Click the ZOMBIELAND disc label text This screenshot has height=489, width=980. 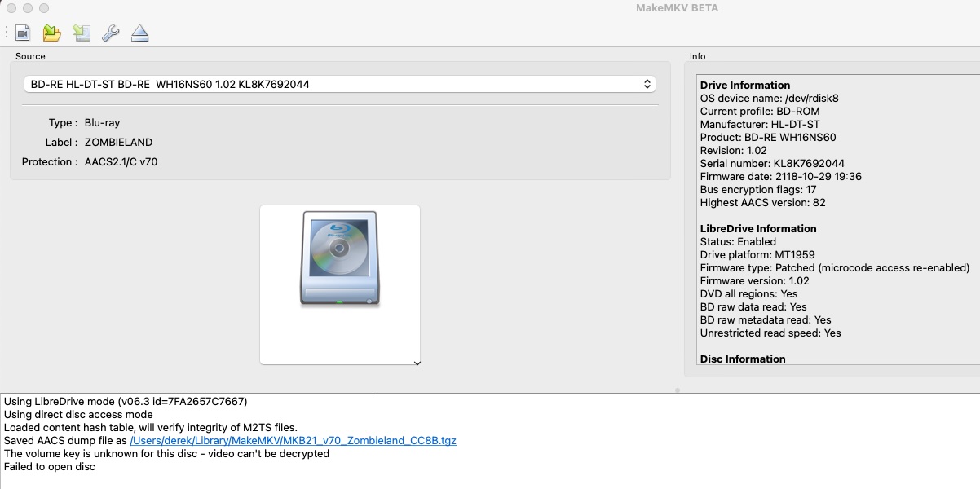118,143
